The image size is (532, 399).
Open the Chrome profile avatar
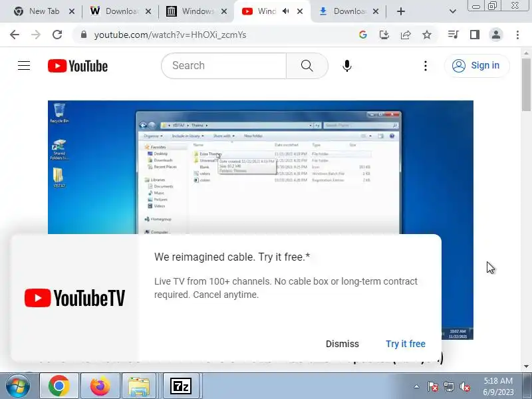click(x=496, y=35)
